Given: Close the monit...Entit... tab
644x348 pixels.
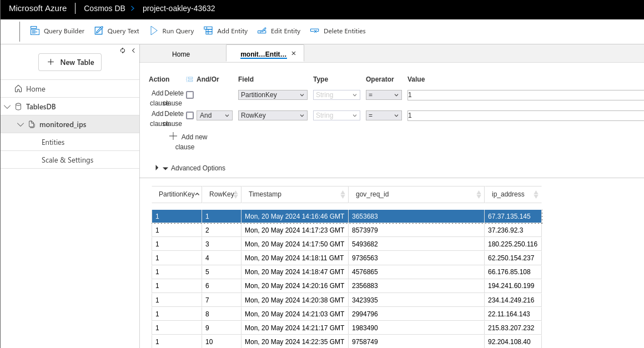Looking at the screenshot, I should (x=294, y=53).
